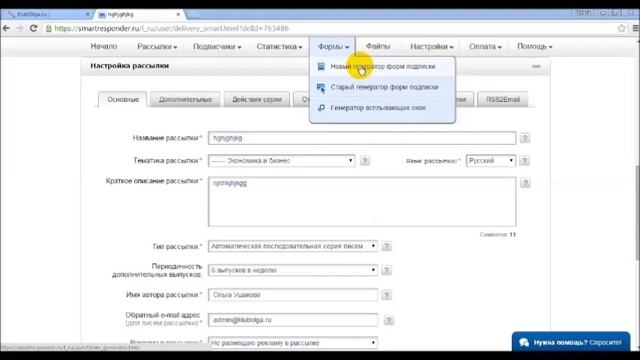The height and width of the screenshot is (360, 640).
Task: Open Тематика рассылки dropdown
Action: pyautogui.click(x=281, y=161)
